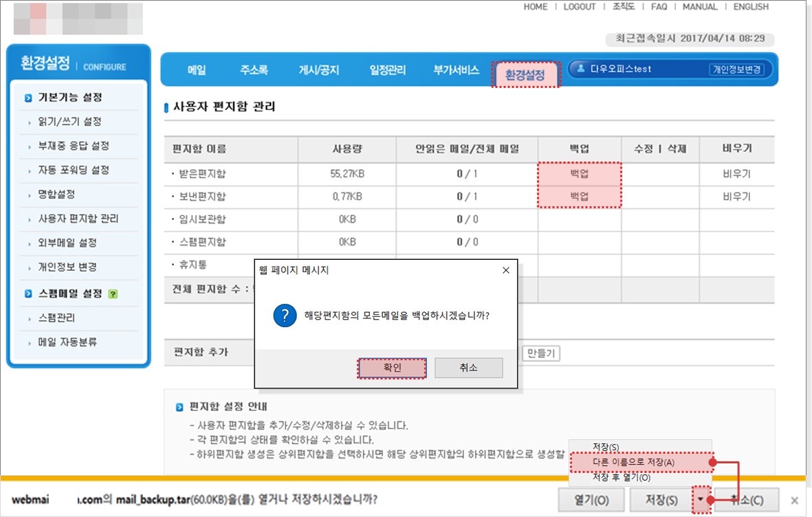Choose 저장 후 열기 option
The height and width of the screenshot is (517, 812).
pyautogui.click(x=621, y=477)
